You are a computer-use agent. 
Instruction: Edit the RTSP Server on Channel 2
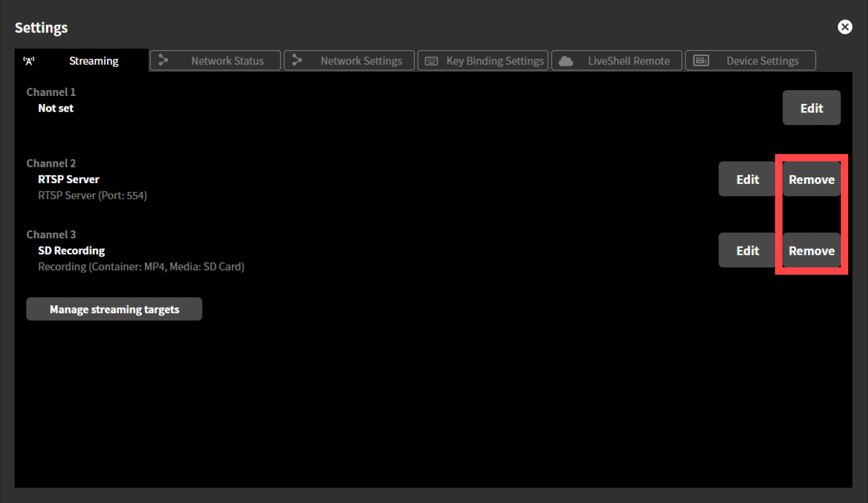(746, 179)
